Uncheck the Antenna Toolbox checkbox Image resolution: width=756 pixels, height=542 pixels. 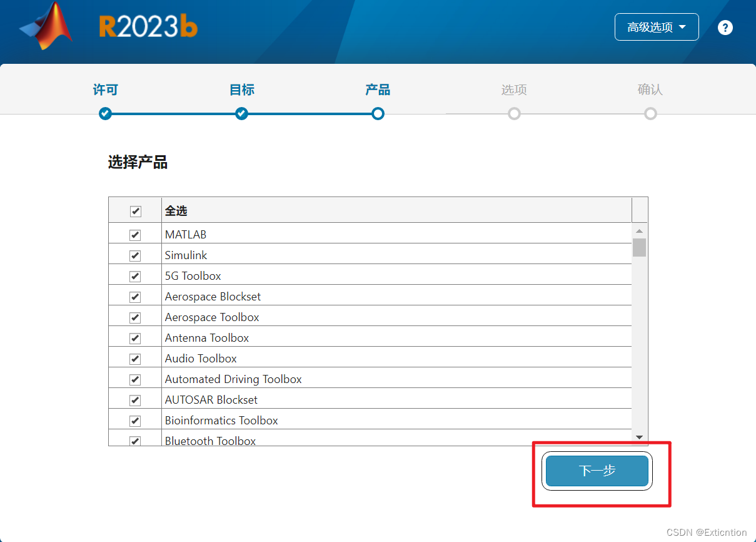pyautogui.click(x=135, y=338)
